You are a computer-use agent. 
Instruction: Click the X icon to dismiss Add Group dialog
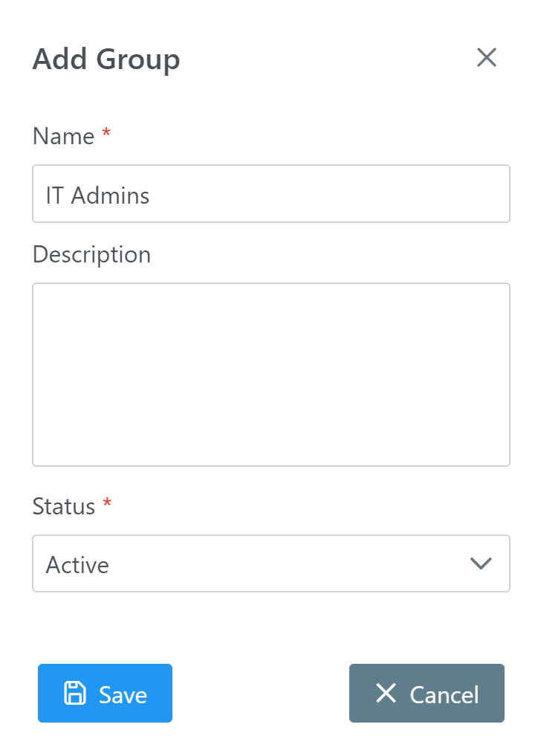[487, 57]
